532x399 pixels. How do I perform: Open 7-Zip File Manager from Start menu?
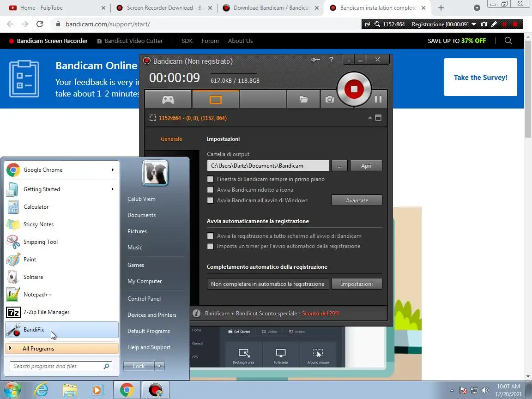[62, 312]
